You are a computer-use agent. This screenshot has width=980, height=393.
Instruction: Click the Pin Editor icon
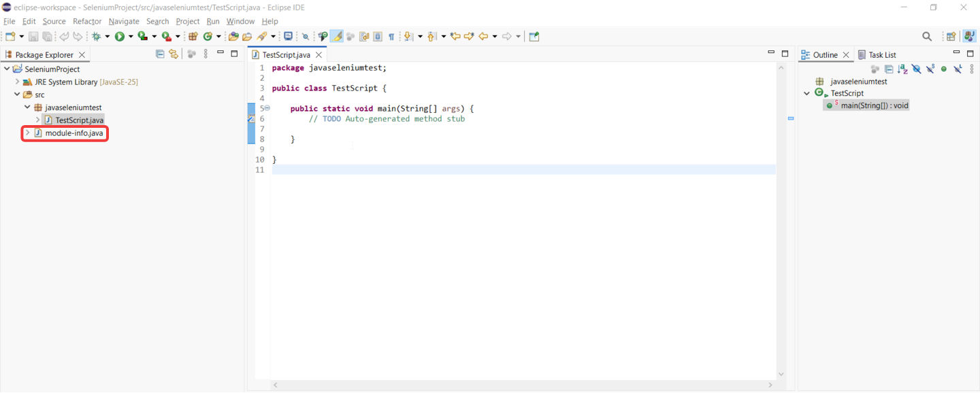point(534,37)
